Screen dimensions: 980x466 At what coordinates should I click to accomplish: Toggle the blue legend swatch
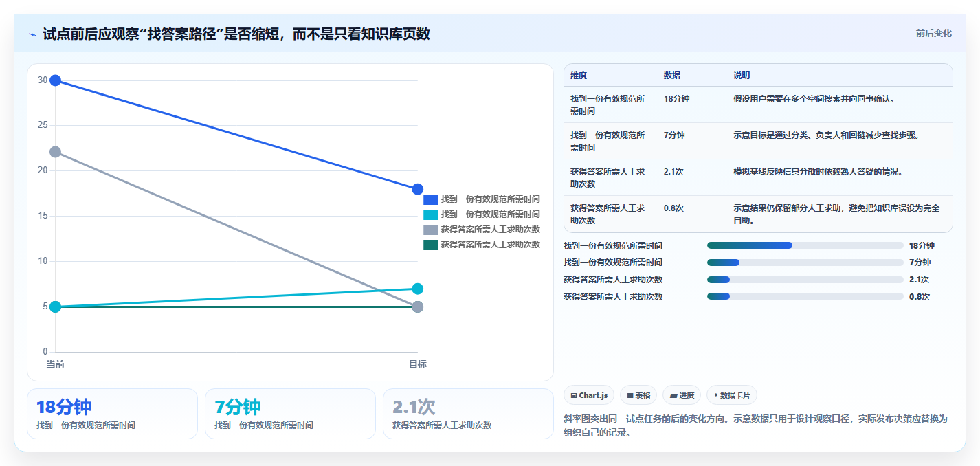point(430,199)
